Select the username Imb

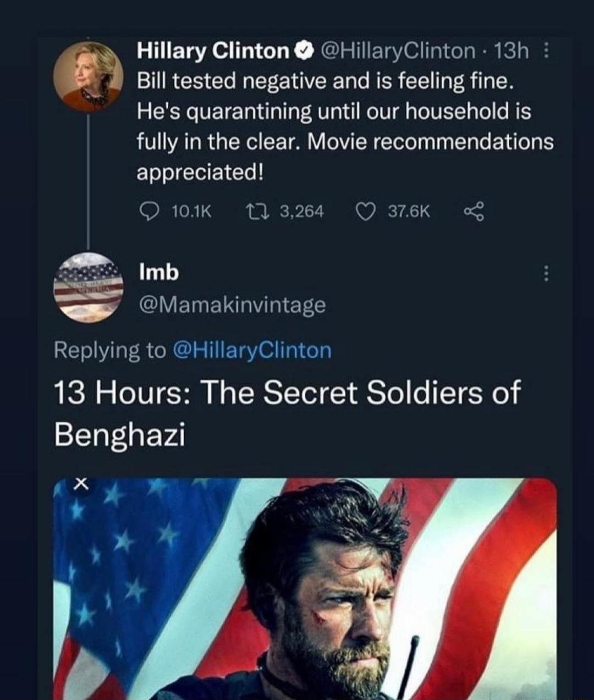tap(158, 272)
